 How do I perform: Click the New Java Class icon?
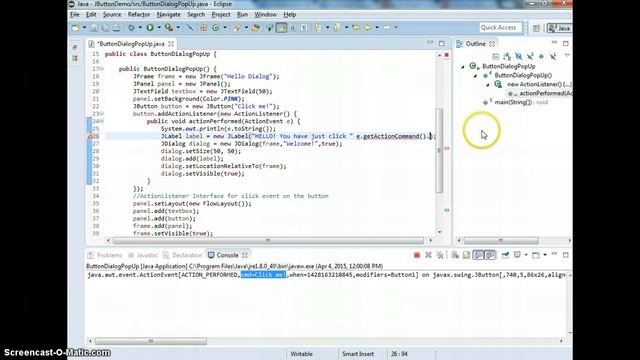click(x=215, y=28)
